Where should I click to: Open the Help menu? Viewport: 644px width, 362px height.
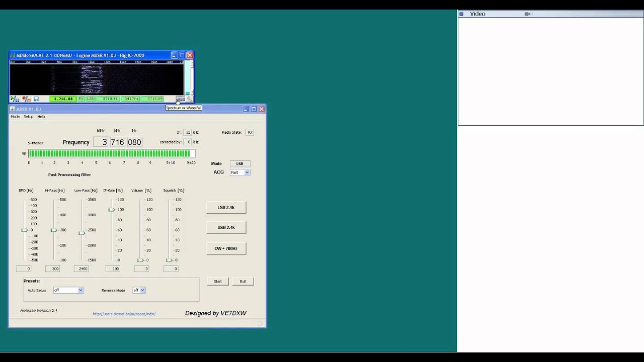point(41,117)
